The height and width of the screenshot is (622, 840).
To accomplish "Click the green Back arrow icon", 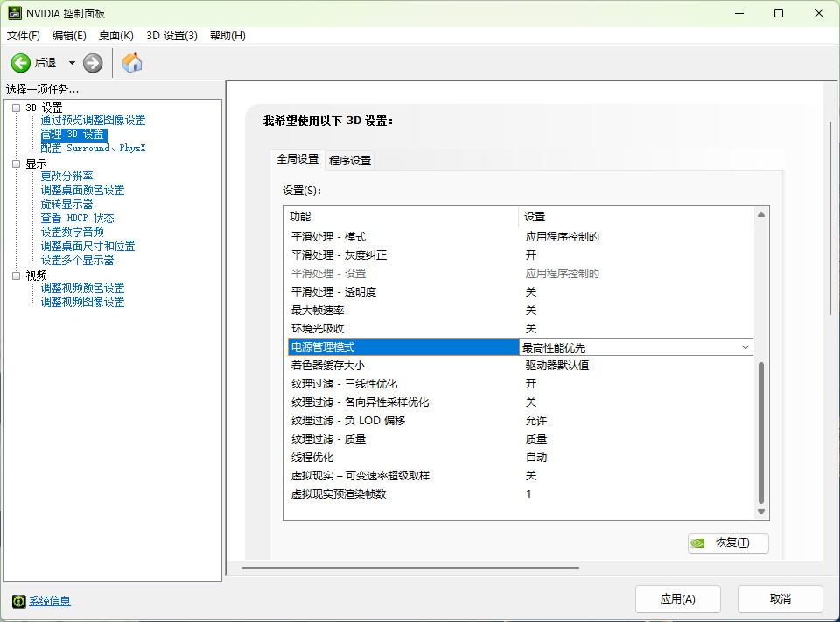I will point(21,63).
